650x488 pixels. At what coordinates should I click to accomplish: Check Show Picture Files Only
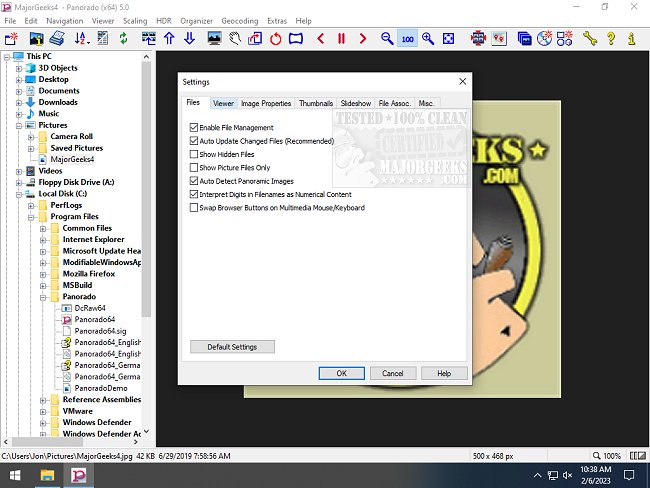coord(194,168)
